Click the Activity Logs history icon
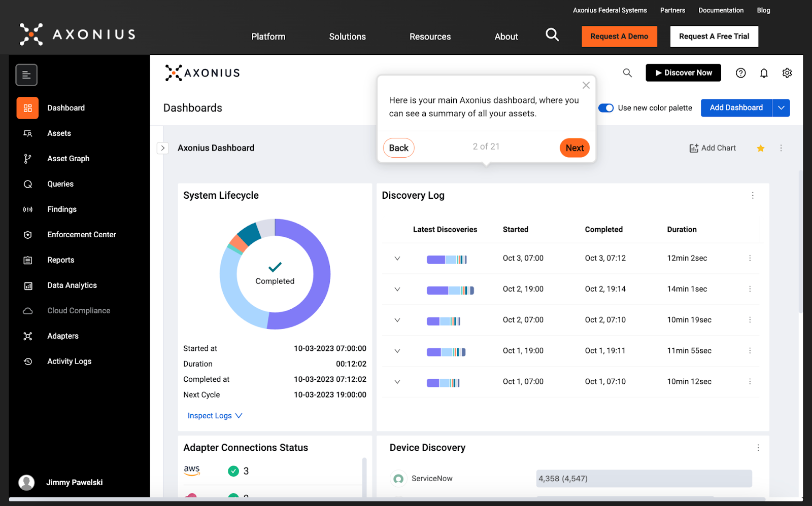This screenshot has height=506, width=812. 28,362
